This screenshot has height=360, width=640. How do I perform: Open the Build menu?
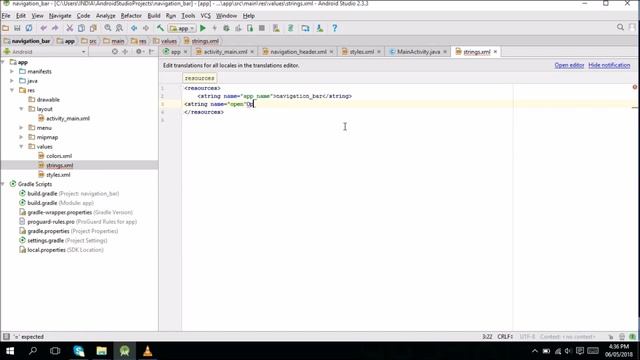[154, 16]
